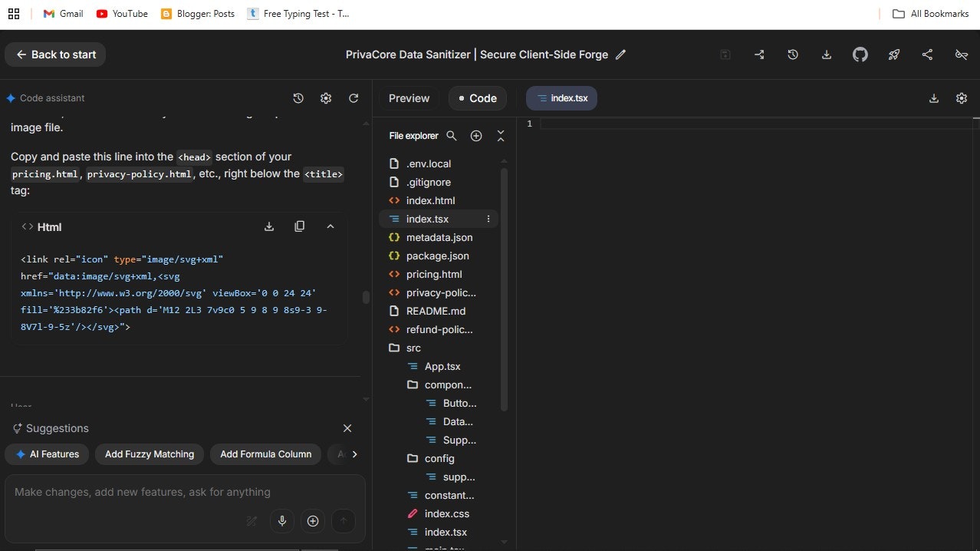Open the apps grid in bookmarks bar
Image resolution: width=980 pixels, height=551 pixels.
point(14,14)
